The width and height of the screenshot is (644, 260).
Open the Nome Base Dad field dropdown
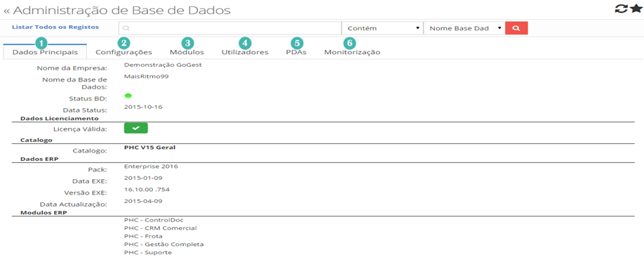point(464,28)
